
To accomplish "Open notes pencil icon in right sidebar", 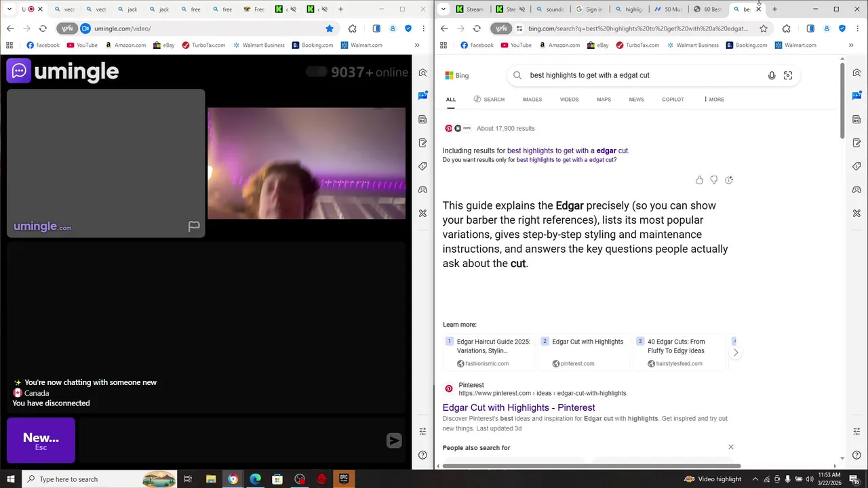I will [x=856, y=142].
